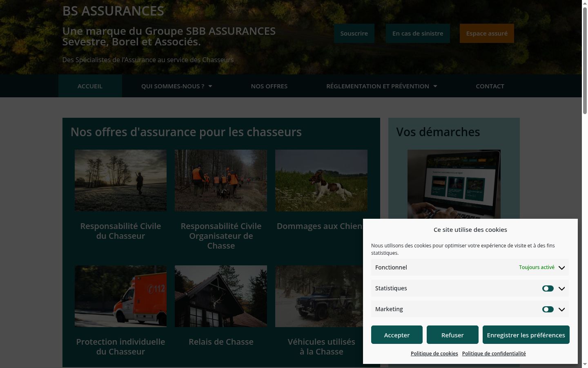Click the Responsabilité Civile Organisateur de Chasse title
The image size is (588, 368).
coord(221,236)
